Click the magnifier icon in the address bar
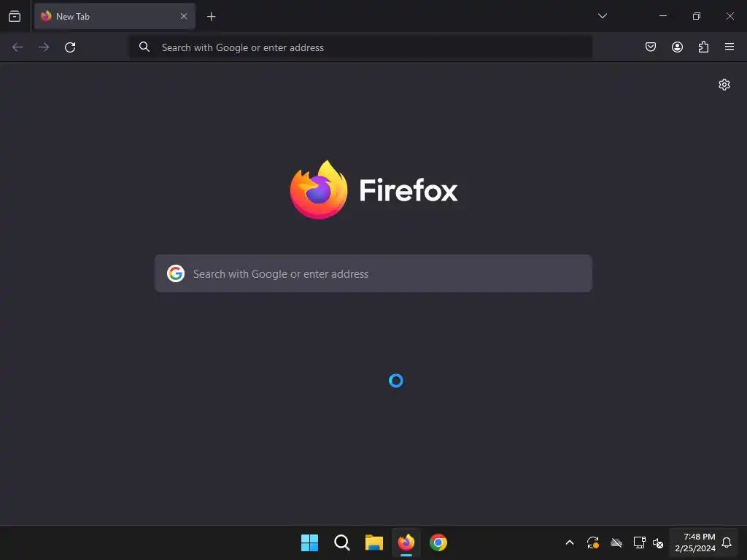 coord(144,47)
